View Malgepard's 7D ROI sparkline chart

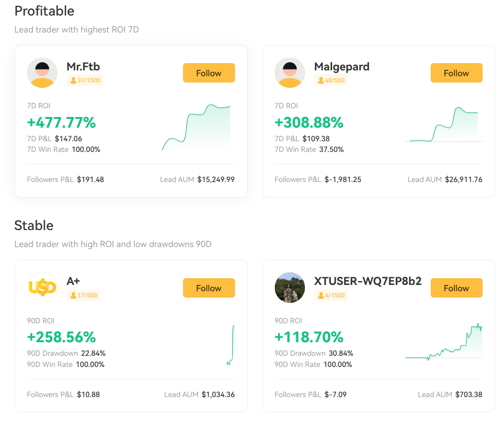pos(443,125)
